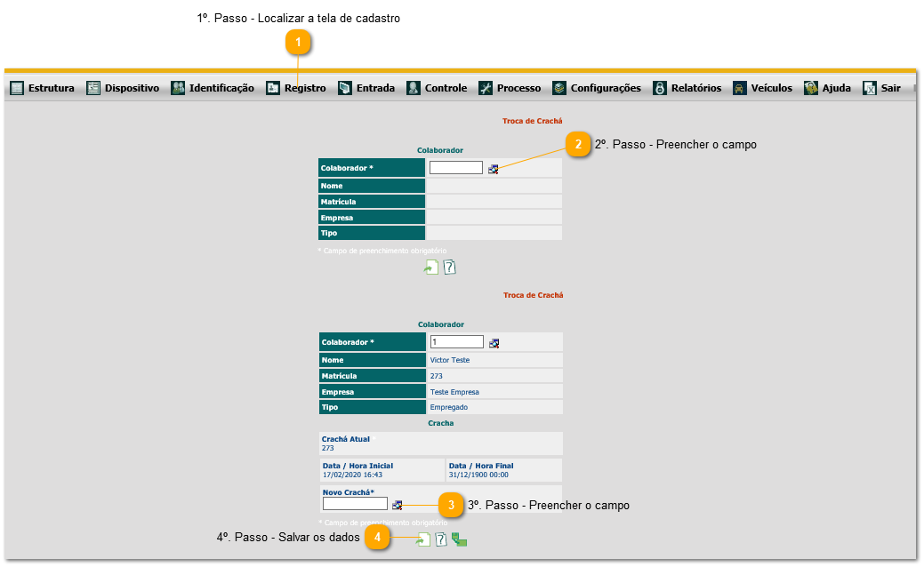
Task: Click the Novo Crachá text box
Action: (x=355, y=504)
